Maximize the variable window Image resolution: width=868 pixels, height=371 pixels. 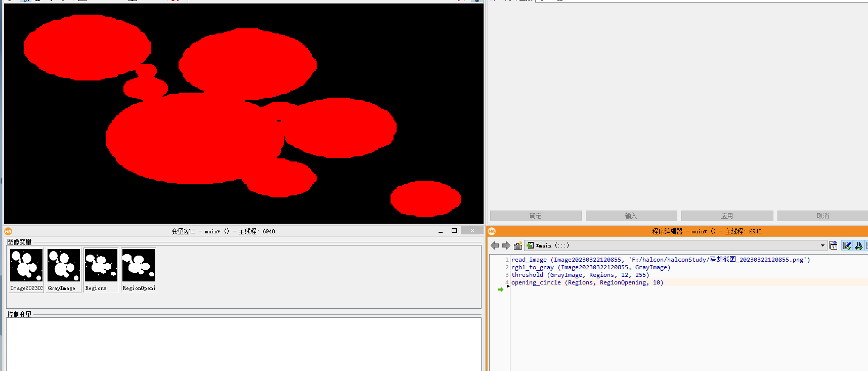(454, 231)
